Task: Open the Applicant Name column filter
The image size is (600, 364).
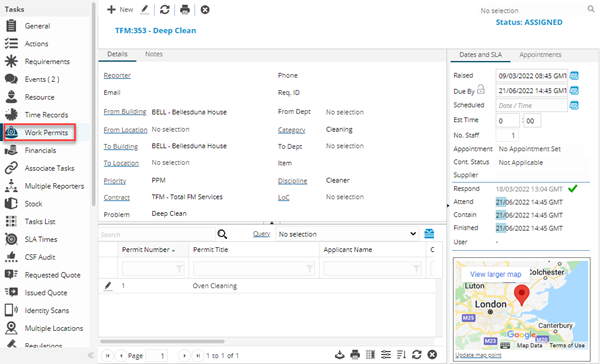Action: point(417,269)
